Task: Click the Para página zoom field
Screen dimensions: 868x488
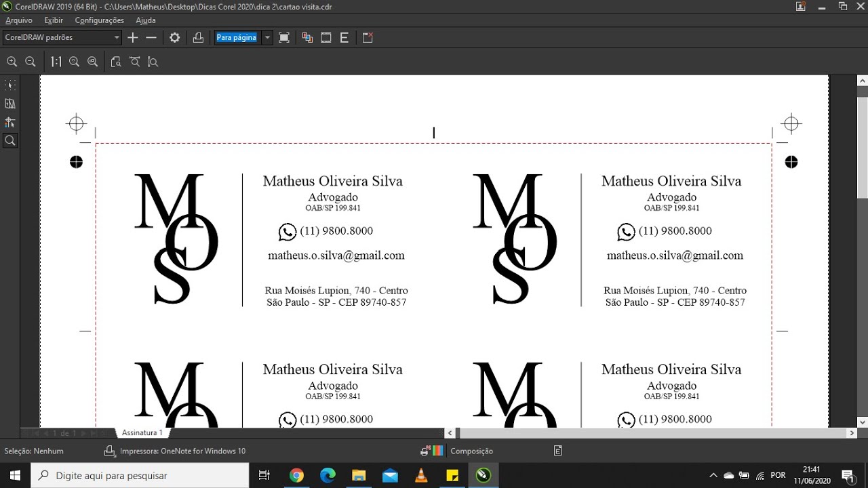Action: click(237, 38)
